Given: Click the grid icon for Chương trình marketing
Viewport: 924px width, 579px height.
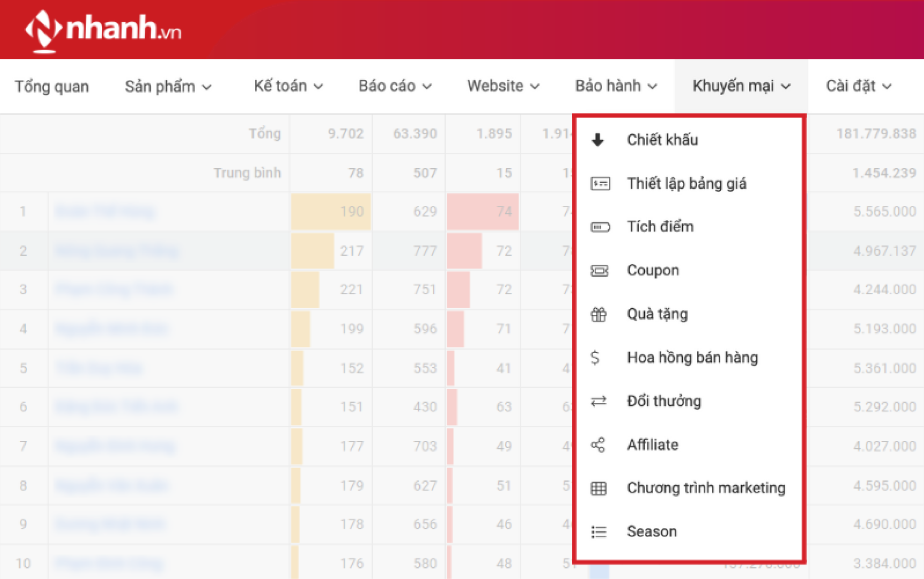Looking at the screenshot, I should coord(599,488).
